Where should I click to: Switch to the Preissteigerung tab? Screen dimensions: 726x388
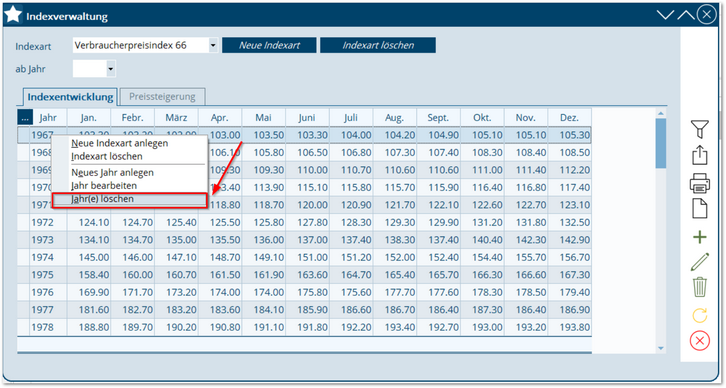(x=162, y=97)
